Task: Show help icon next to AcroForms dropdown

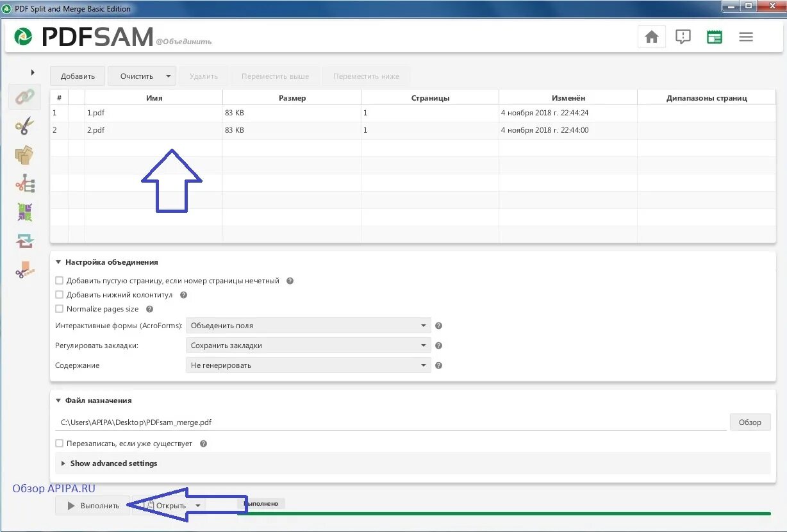Action: 438,326
